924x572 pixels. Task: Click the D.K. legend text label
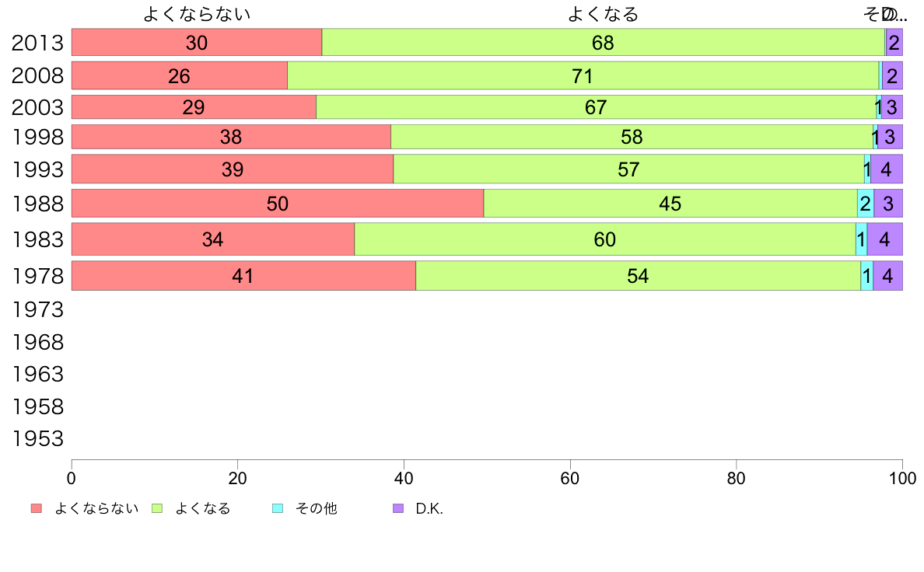coord(429,509)
